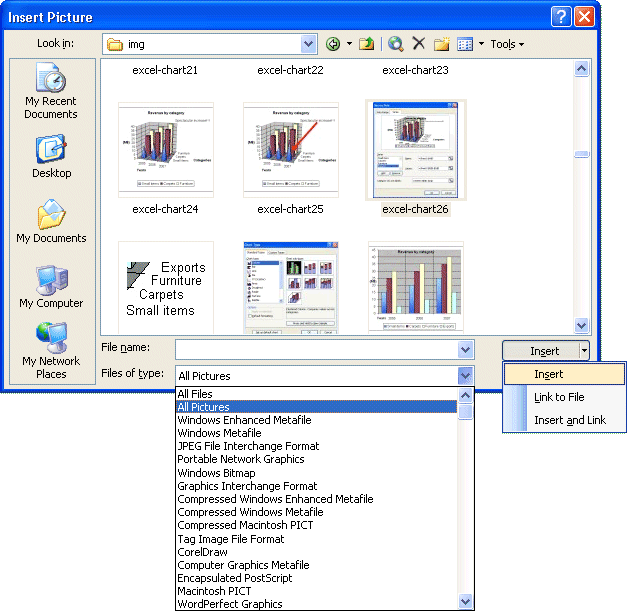This screenshot has height=611, width=627.
Task: Click the img folder icon in Look in
Action: [115, 44]
